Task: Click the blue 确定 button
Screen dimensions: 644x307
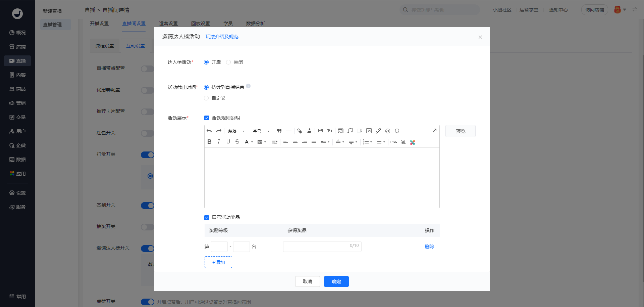Action: pos(336,281)
